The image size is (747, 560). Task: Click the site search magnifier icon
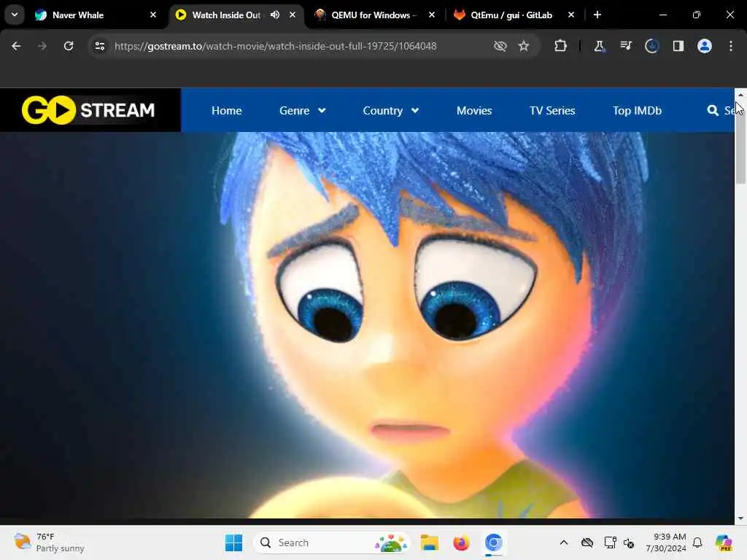pos(713,111)
